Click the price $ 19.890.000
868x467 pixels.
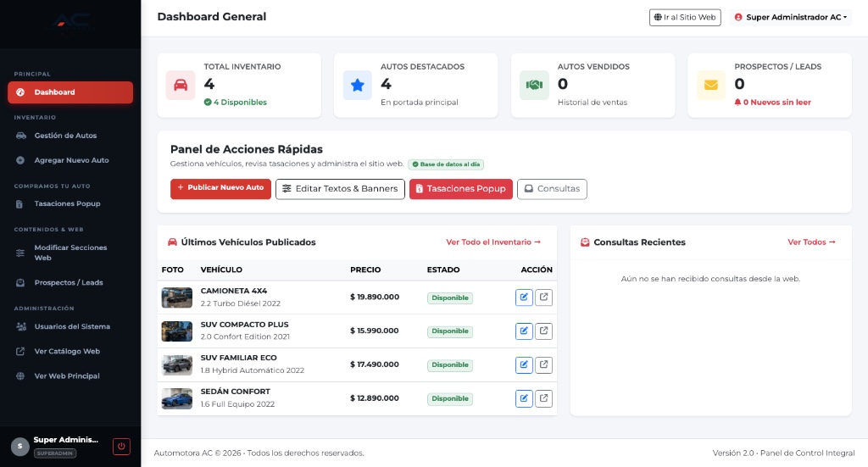[375, 297]
